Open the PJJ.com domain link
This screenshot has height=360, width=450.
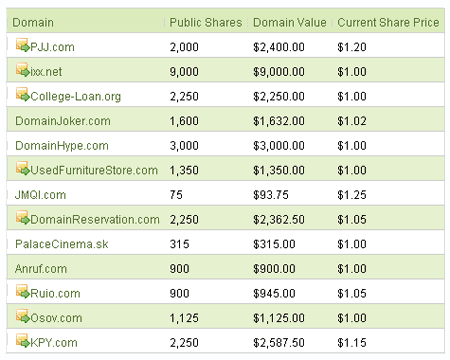52,47
